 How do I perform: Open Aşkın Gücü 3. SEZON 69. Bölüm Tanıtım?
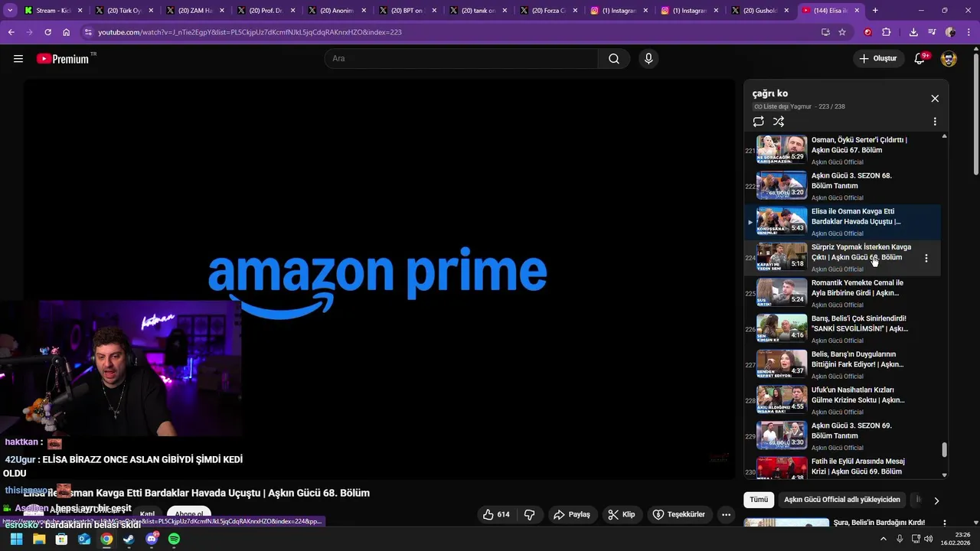coord(843,436)
